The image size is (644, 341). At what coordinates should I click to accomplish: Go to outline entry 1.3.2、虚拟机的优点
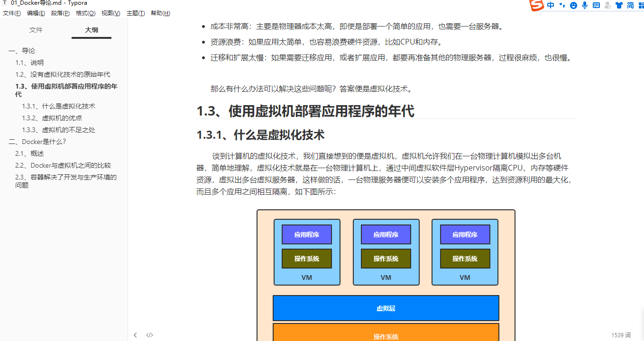(52, 118)
